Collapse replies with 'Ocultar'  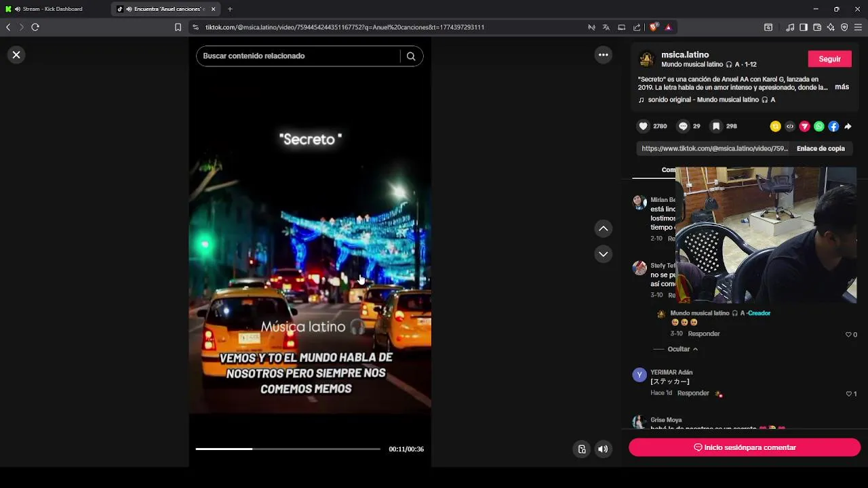point(682,349)
